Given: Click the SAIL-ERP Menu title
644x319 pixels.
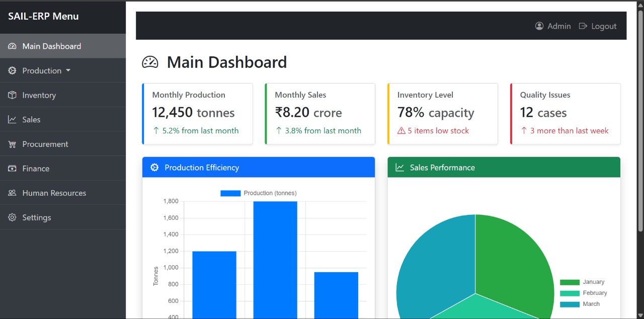Looking at the screenshot, I should click(x=43, y=16).
